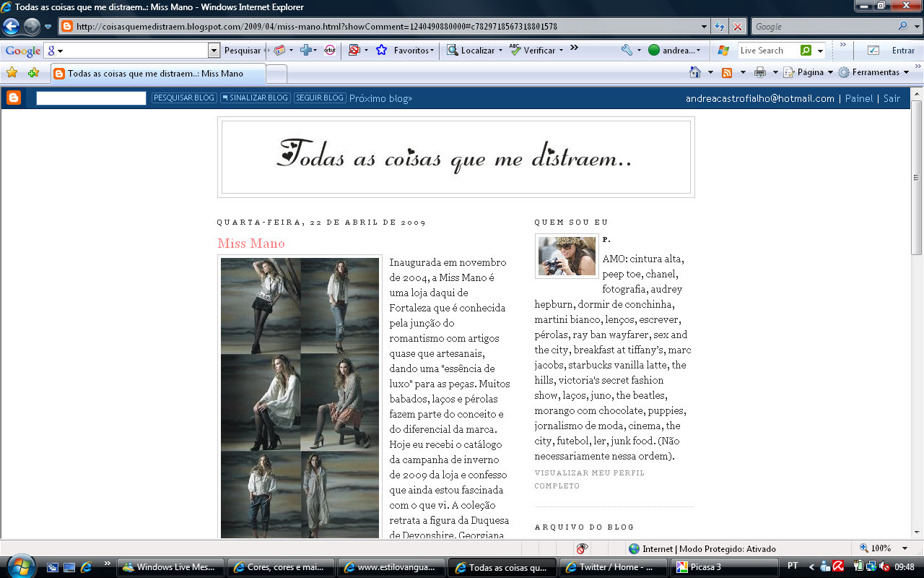The height and width of the screenshot is (578, 924).
Task: Click the RSS feeds icon
Action: [727, 72]
